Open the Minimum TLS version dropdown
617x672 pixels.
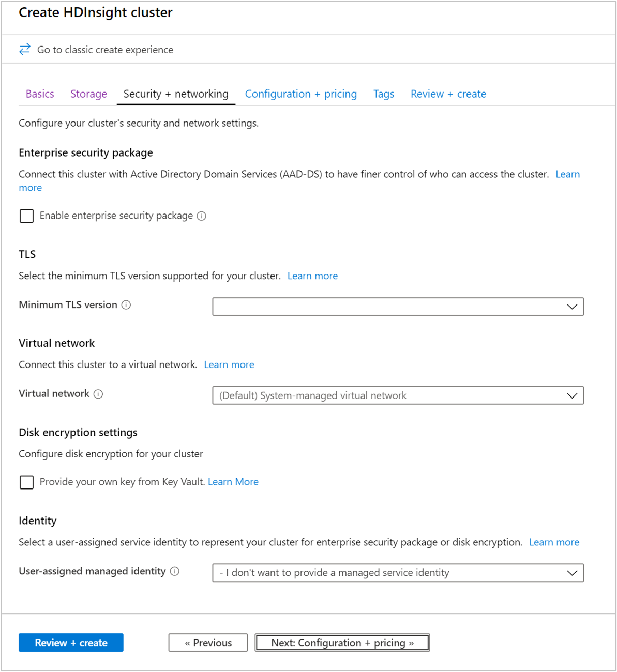(x=397, y=307)
